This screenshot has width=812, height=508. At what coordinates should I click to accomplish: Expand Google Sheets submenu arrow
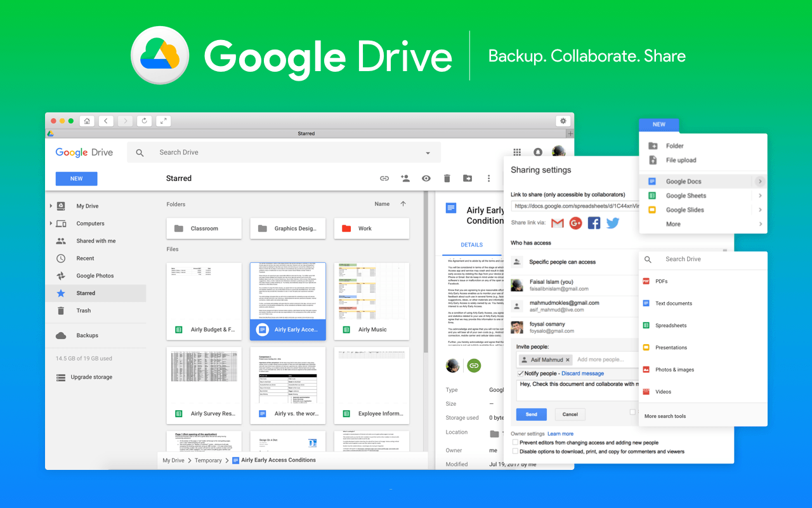pos(760,196)
